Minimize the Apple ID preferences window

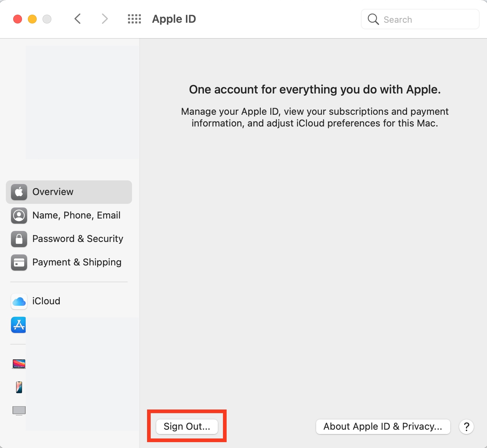[x=32, y=19]
